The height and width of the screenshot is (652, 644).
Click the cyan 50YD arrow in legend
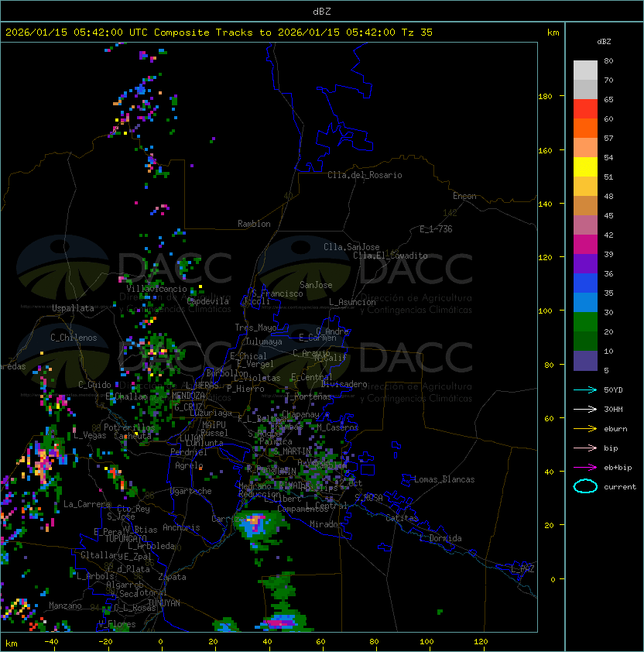585,389
